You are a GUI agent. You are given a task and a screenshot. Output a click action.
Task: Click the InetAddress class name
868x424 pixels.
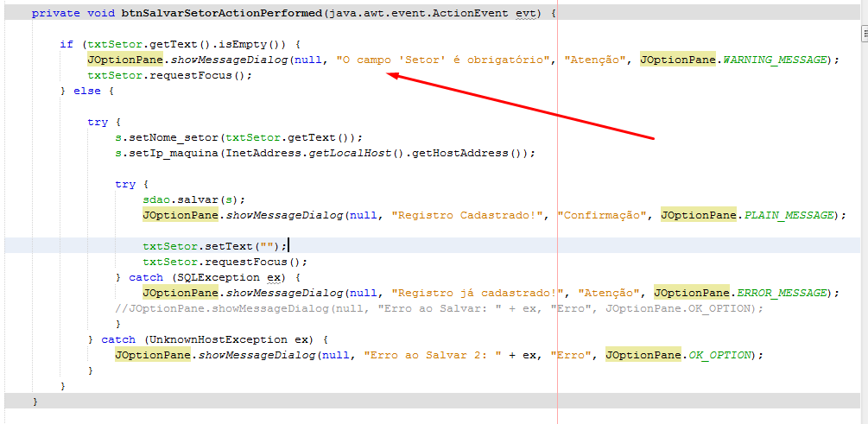tap(263, 153)
